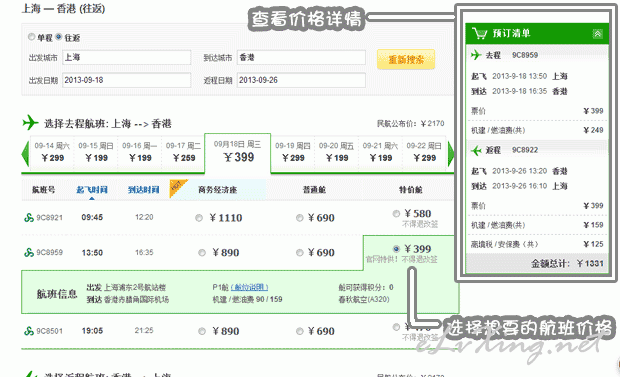
Task: Choose ¥890 business fare on flight 9C8501
Action: point(202,331)
